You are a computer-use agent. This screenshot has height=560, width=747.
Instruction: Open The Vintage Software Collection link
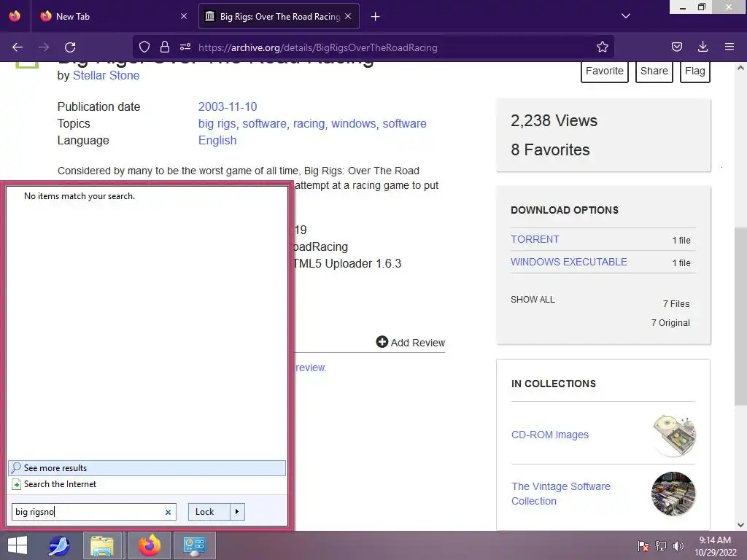click(561, 494)
